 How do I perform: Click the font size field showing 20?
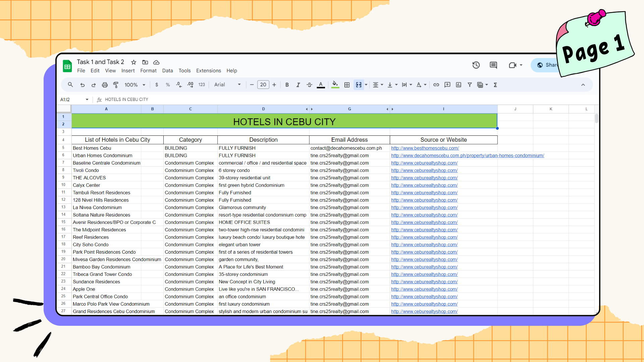click(x=263, y=85)
